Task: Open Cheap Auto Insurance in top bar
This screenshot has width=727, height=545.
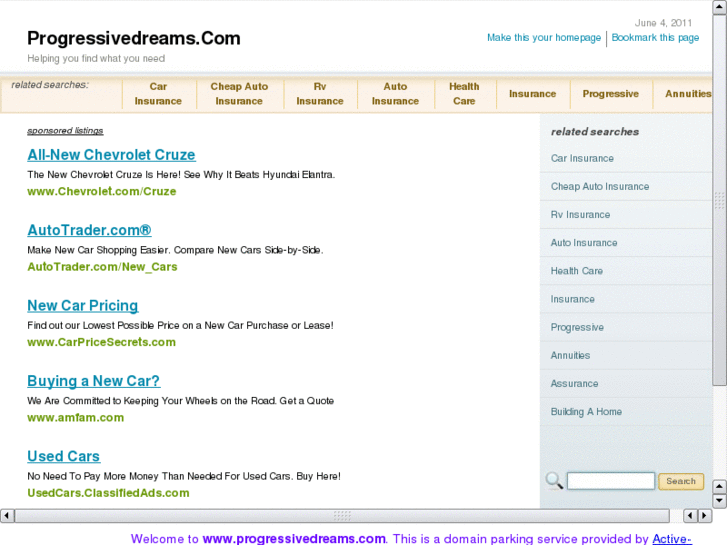Action: tap(239, 94)
